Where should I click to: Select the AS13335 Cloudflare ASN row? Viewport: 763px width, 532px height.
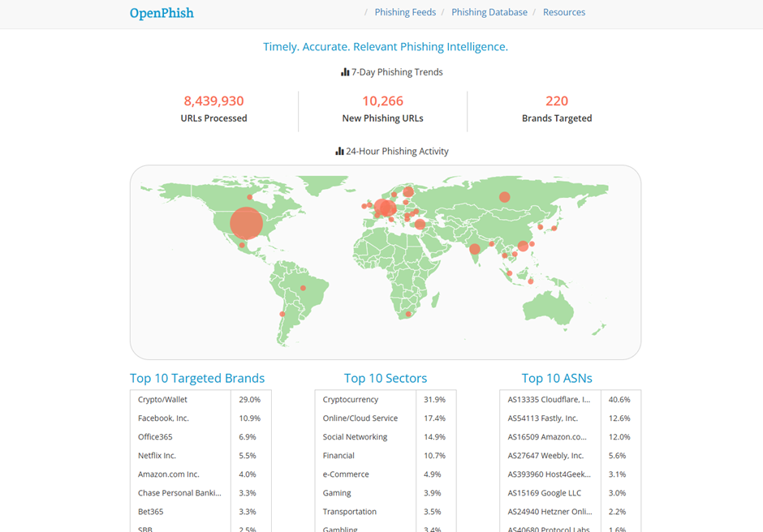click(571, 400)
